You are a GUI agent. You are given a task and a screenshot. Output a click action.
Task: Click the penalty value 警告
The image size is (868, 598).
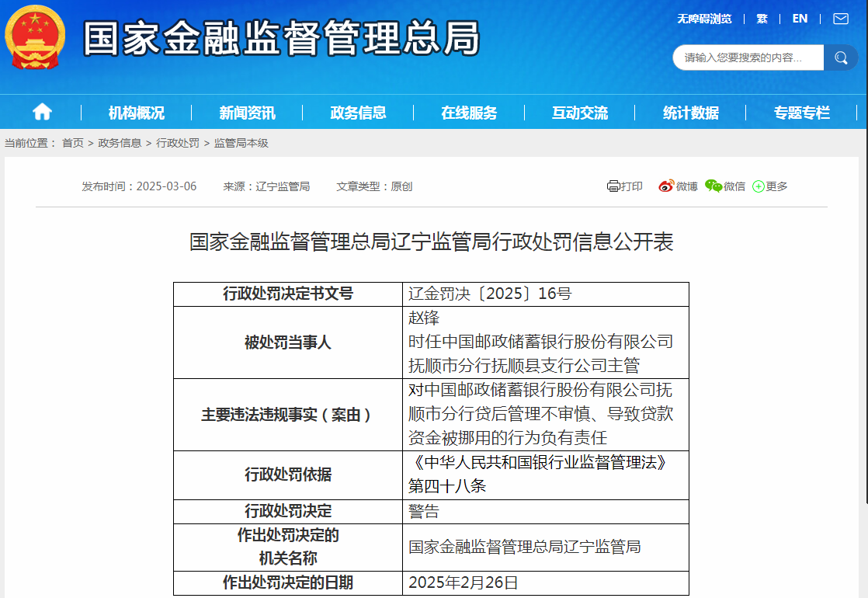(x=424, y=511)
